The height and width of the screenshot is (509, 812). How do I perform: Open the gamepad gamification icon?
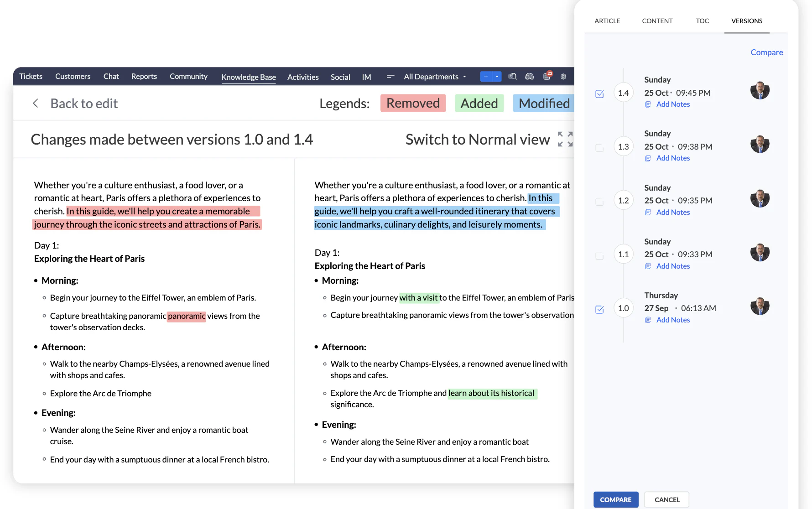530,77
